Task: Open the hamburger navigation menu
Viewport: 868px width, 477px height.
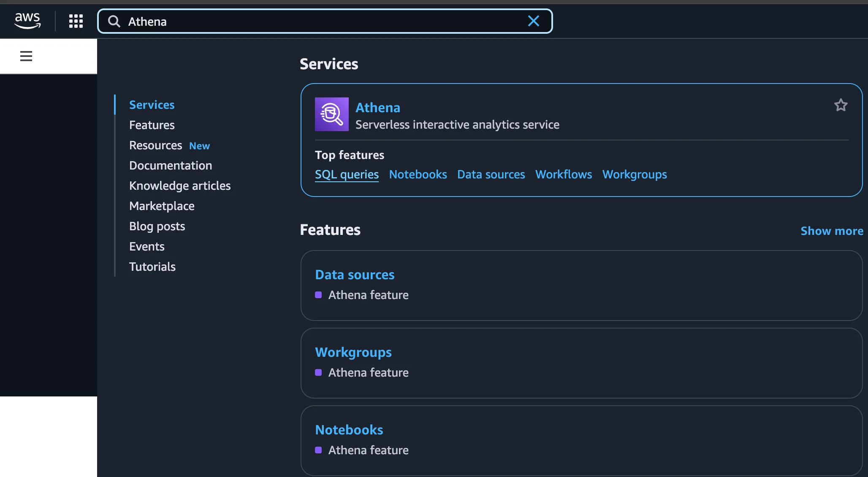Action: pyautogui.click(x=26, y=56)
